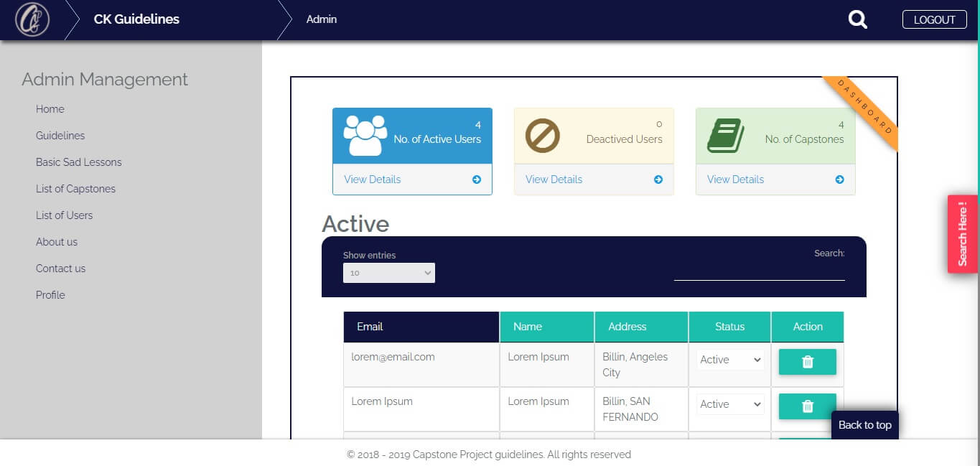Click the LOGOUT button
Viewport: 980px width, 466px height.
pyautogui.click(x=934, y=20)
